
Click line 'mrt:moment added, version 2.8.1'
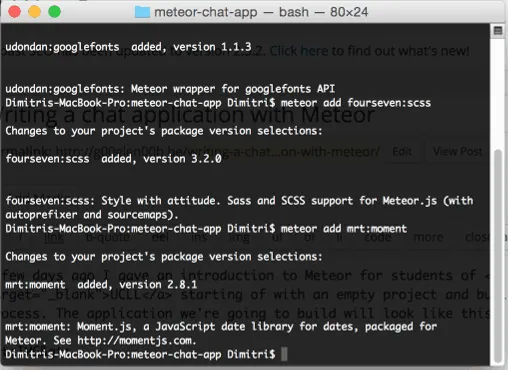(101, 285)
